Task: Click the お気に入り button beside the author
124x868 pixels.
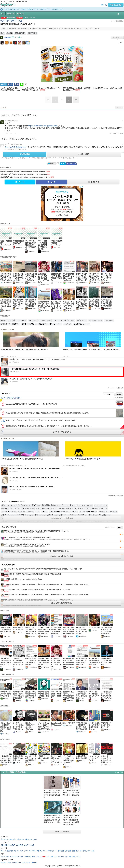Action: pos(117,37)
